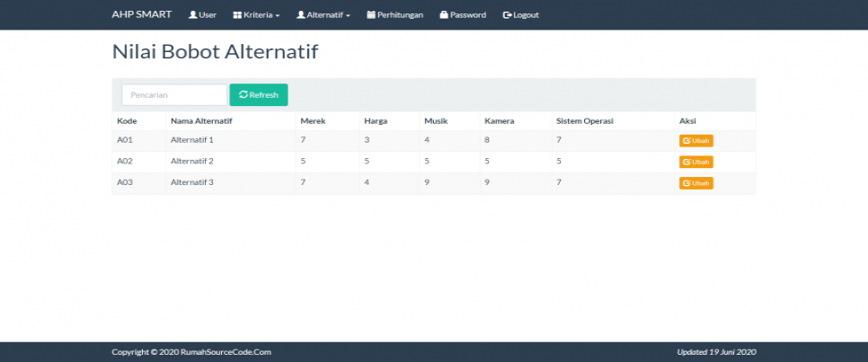
Task: Click Musik value 9 for Alternatif 3
Action: coord(427,182)
